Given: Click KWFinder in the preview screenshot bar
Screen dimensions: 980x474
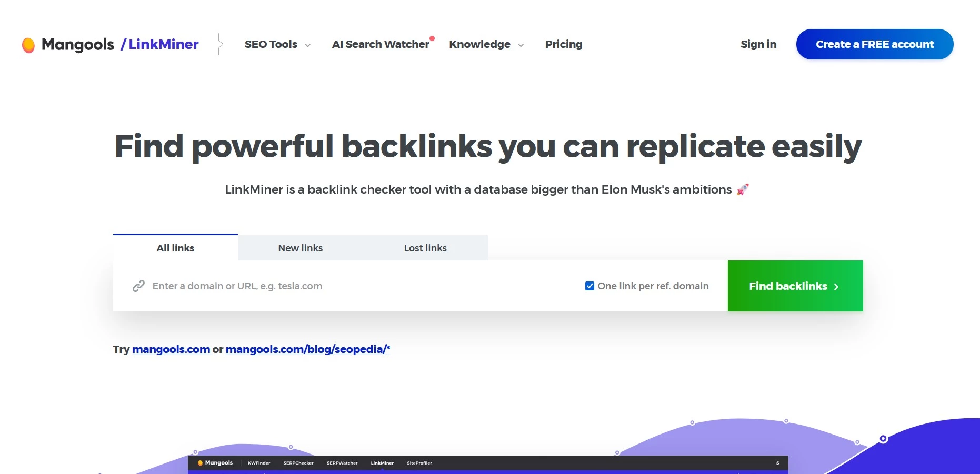Looking at the screenshot, I should 259,463.
